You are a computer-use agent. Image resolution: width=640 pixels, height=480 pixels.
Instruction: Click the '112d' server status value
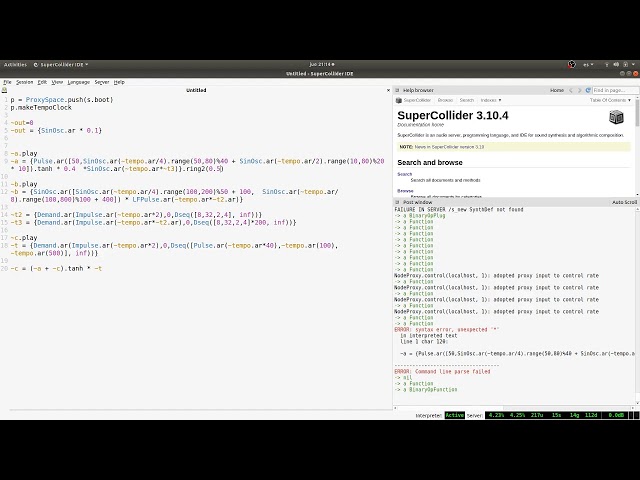click(591, 415)
